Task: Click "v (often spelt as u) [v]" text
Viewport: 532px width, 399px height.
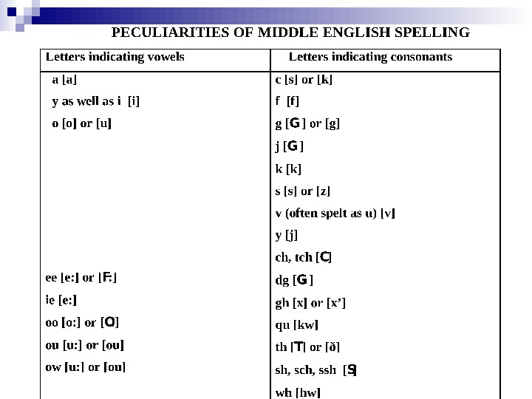Action: pyautogui.click(x=335, y=213)
